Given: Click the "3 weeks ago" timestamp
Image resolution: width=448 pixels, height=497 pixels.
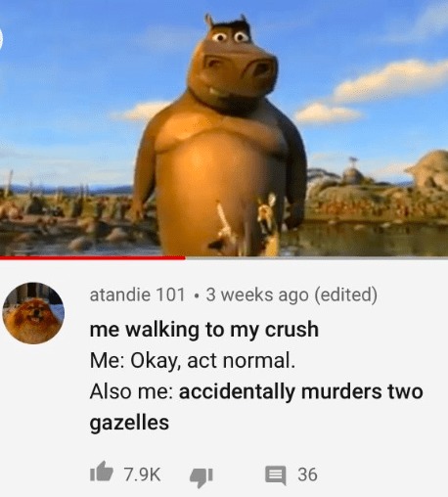Looking at the screenshot, I should coord(257,294).
